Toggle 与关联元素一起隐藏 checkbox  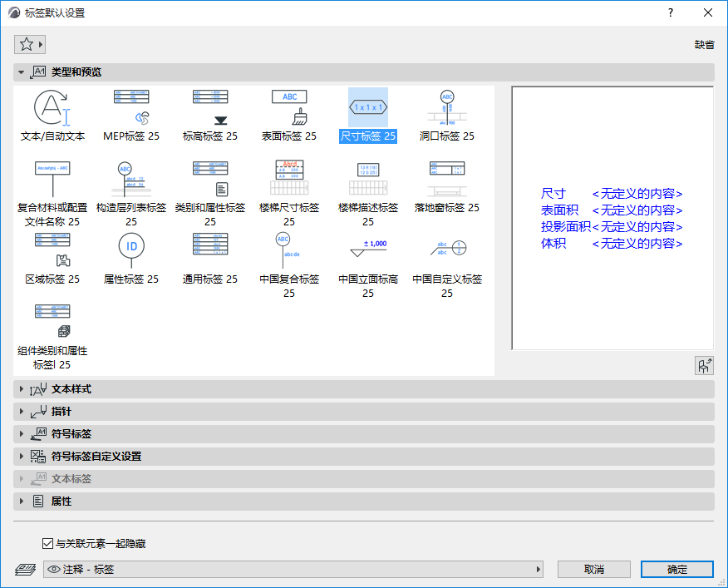(x=47, y=543)
